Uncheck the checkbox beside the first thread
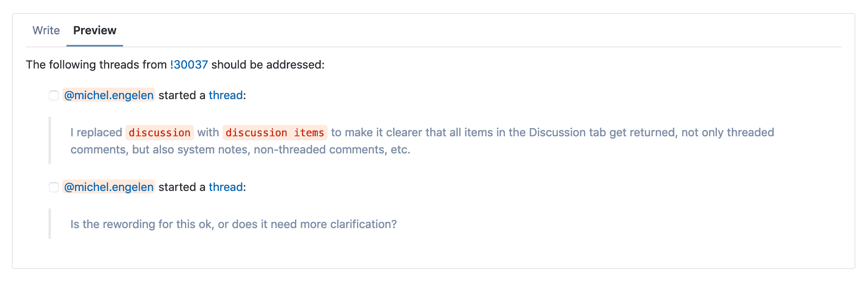Viewport: 868px width, 284px height. pyautogui.click(x=53, y=95)
